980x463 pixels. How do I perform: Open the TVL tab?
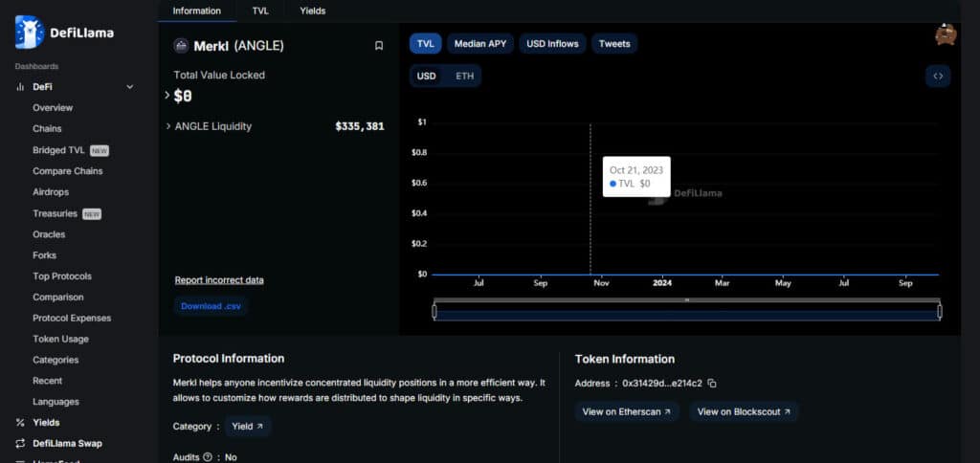260,11
